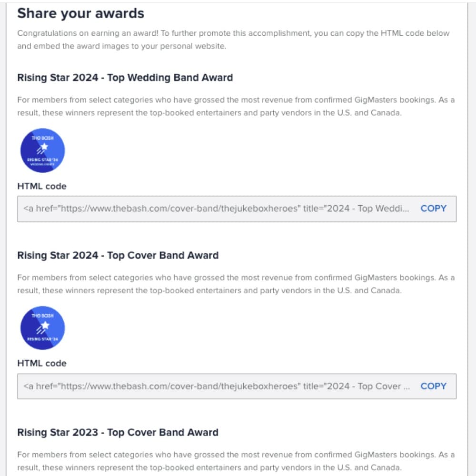Click the "Rising Star 2024 - Top Cover Band Award" title
Image resolution: width=476 pixels, height=476 pixels.
click(x=118, y=255)
